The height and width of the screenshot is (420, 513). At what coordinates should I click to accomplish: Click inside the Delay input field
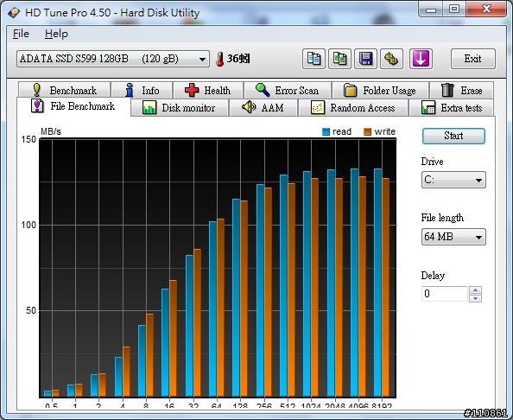click(x=445, y=294)
